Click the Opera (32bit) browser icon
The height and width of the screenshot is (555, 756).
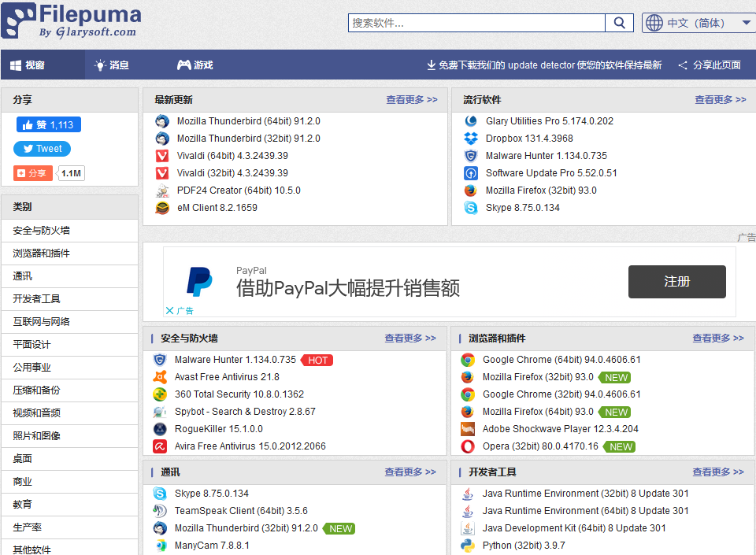click(x=468, y=446)
